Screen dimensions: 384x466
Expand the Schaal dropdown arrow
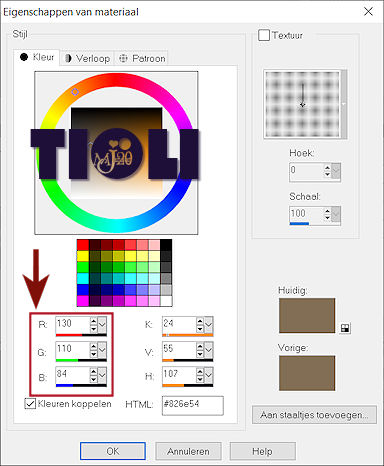(336, 214)
